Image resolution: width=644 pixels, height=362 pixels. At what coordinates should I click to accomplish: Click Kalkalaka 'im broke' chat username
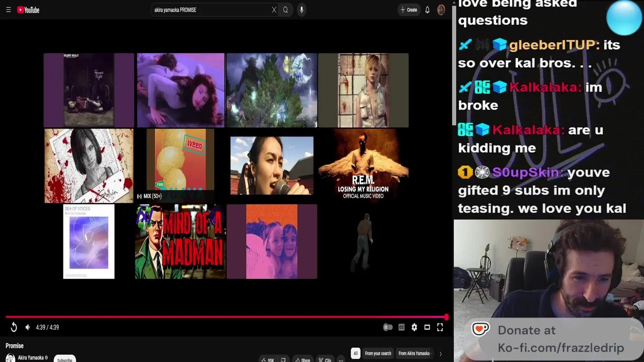545,87
